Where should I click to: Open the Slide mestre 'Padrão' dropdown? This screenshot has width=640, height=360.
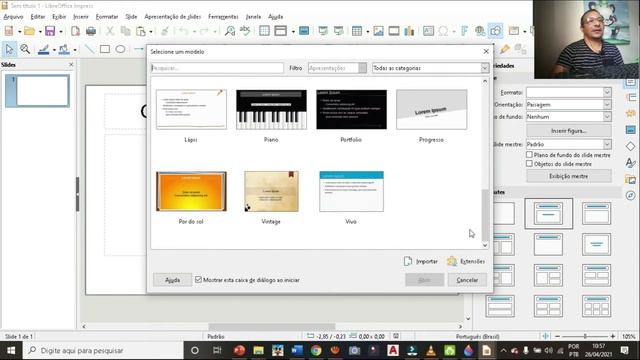click(569, 144)
